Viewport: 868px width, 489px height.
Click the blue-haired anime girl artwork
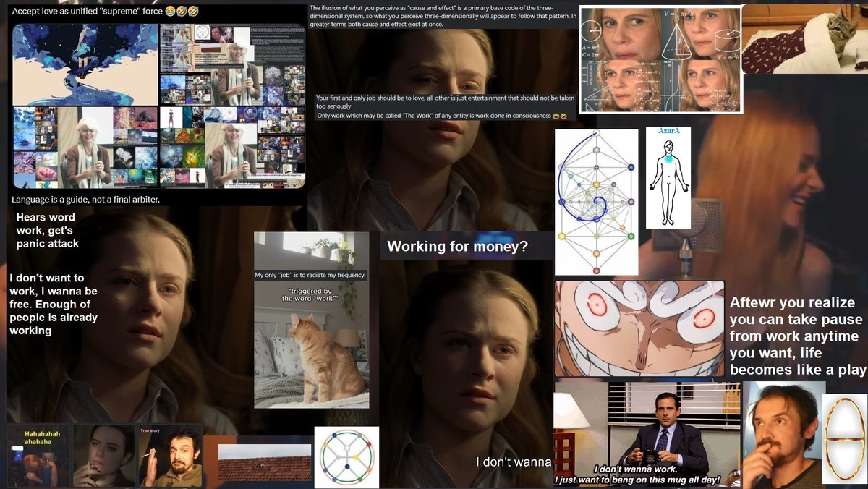[85, 64]
